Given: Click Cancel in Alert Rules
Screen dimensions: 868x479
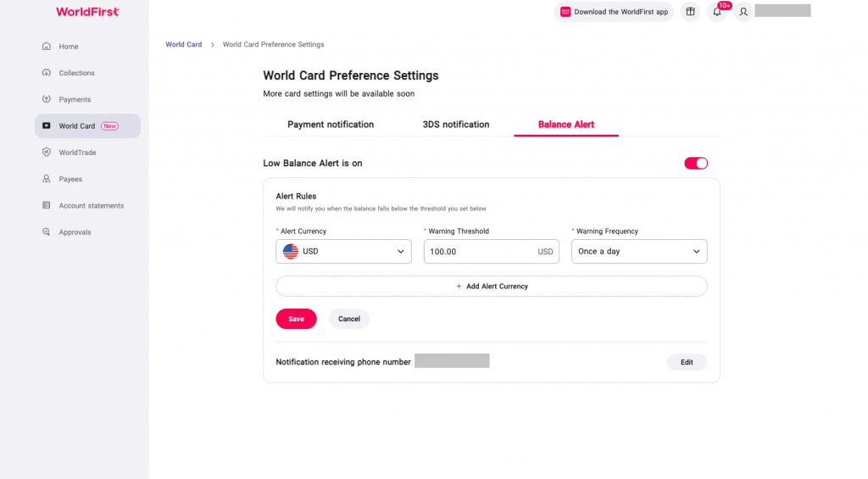Looking at the screenshot, I should coord(348,319).
